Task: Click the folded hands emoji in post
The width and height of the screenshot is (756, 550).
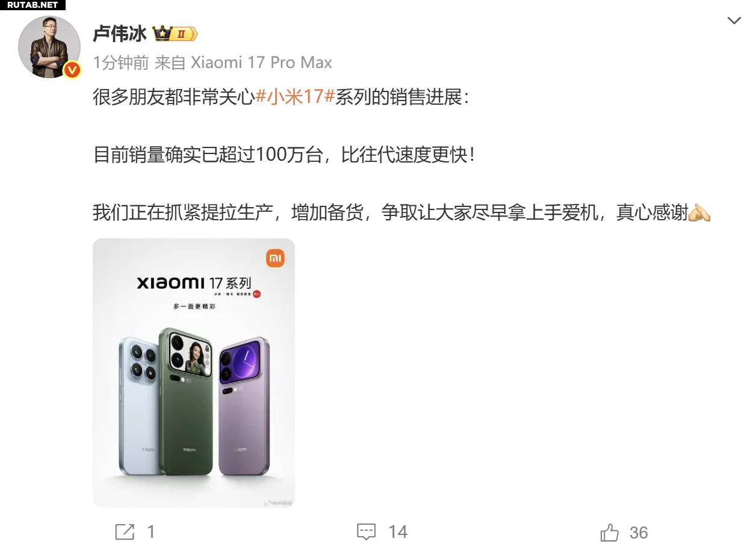Action: [x=699, y=212]
